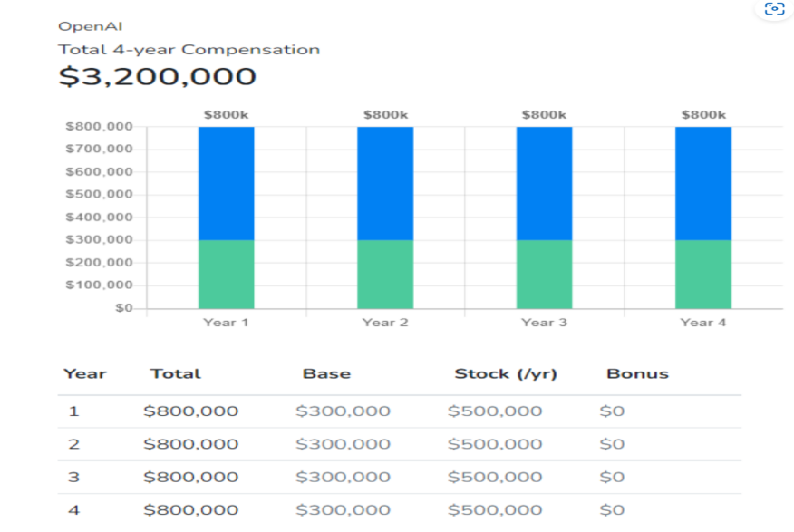
Task: Select year number 2 in the table
Action: pyautogui.click(x=74, y=444)
